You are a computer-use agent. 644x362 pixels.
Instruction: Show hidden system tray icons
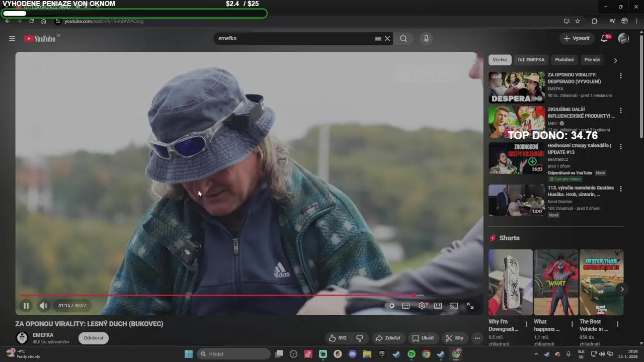point(536,354)
